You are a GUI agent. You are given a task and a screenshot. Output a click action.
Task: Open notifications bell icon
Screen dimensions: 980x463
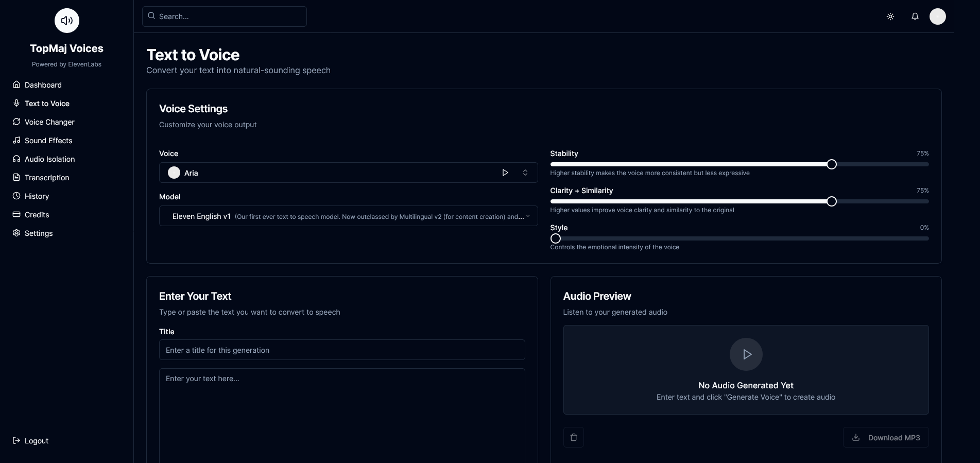pos(915,16)
